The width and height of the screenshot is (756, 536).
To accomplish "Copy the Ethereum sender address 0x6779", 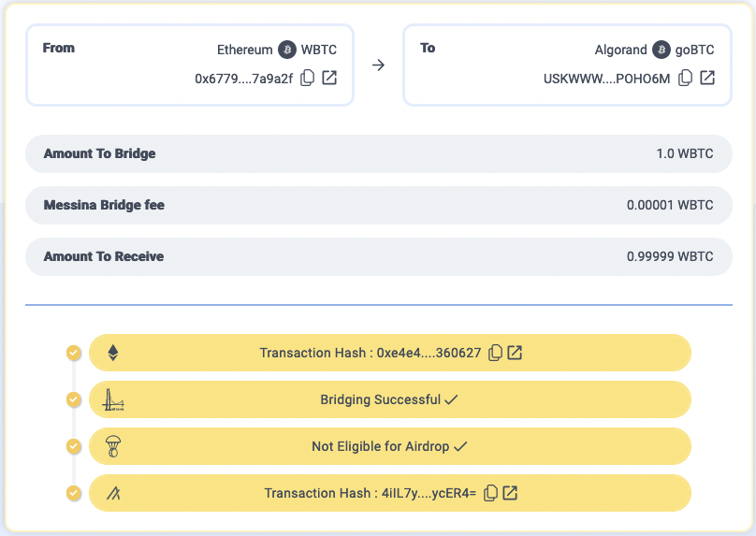I will [308, 79].
